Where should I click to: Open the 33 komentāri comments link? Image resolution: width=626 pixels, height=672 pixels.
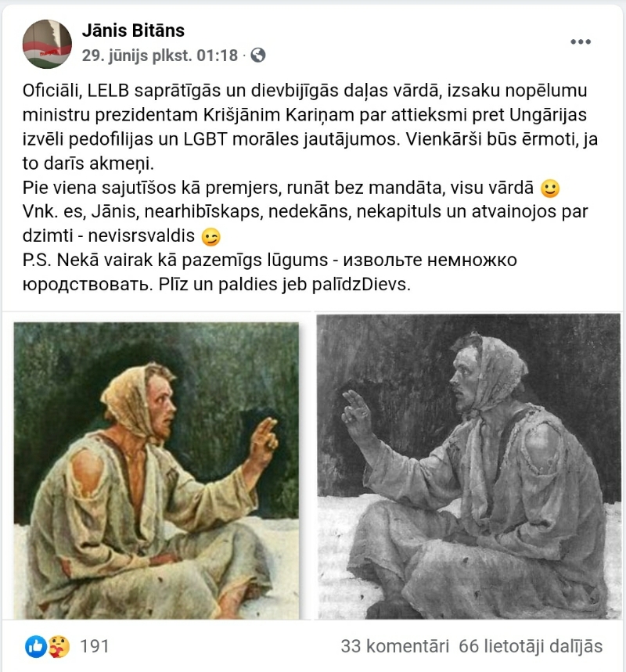(x=395, y=646)
